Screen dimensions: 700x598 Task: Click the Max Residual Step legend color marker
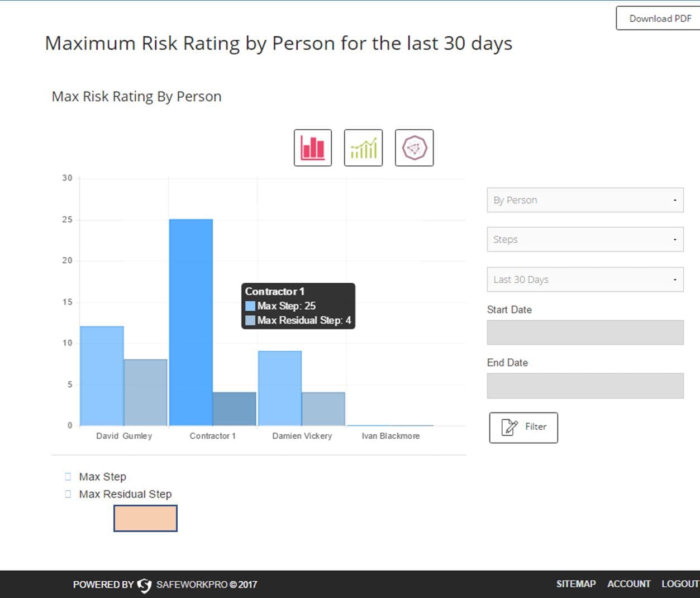tap(68, 493)
